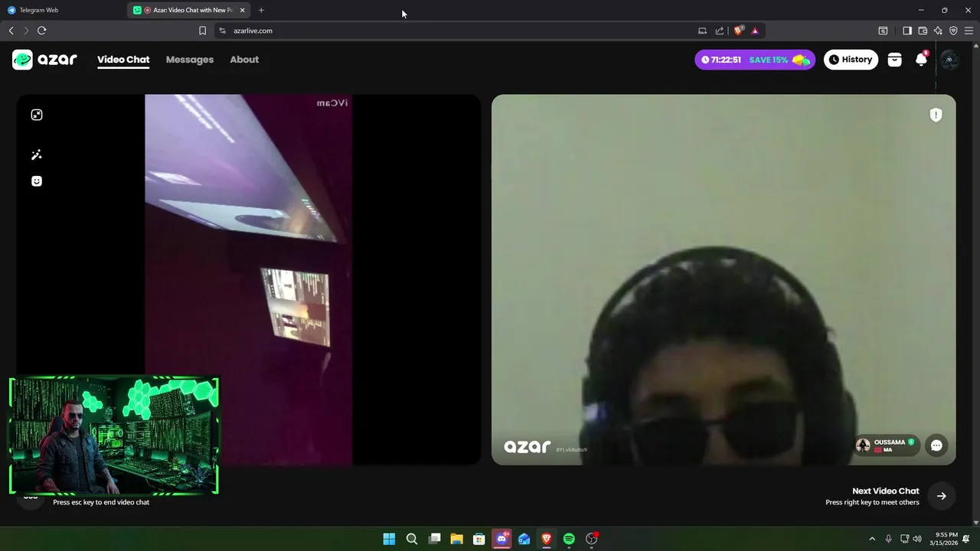The image size is (980, 551).
Task: Reload the page
Action: [x=42, y=31]
